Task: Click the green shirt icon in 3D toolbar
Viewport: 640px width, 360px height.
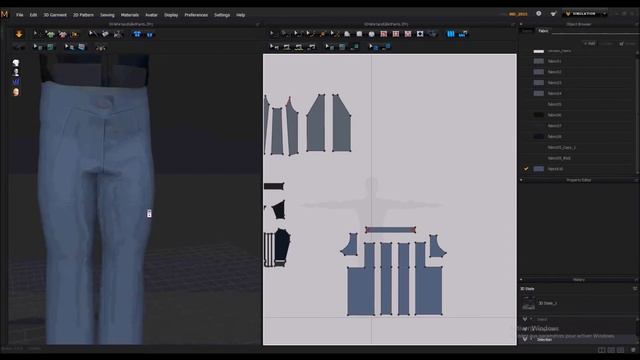Action: [51, 34]
